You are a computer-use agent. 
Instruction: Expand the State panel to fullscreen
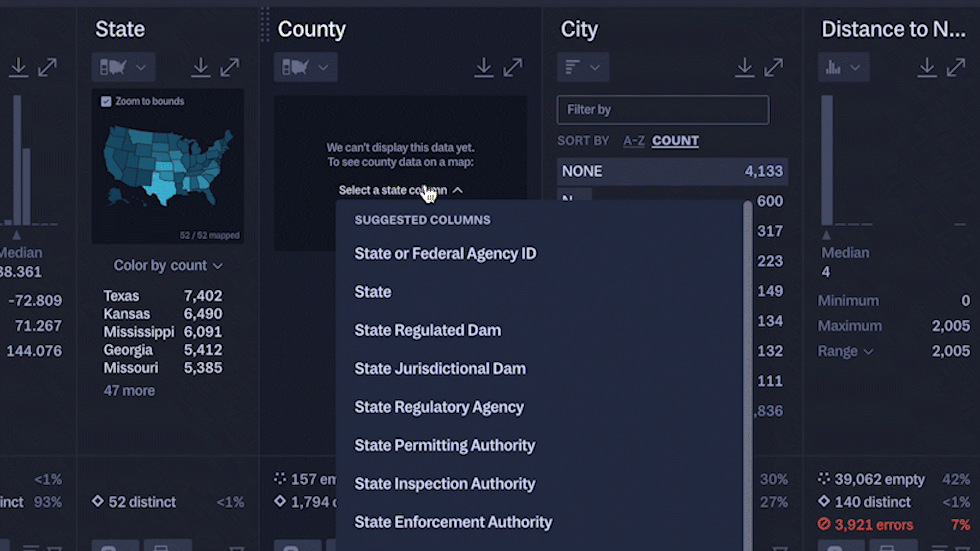pyautogui.click(x=231, y=67)
